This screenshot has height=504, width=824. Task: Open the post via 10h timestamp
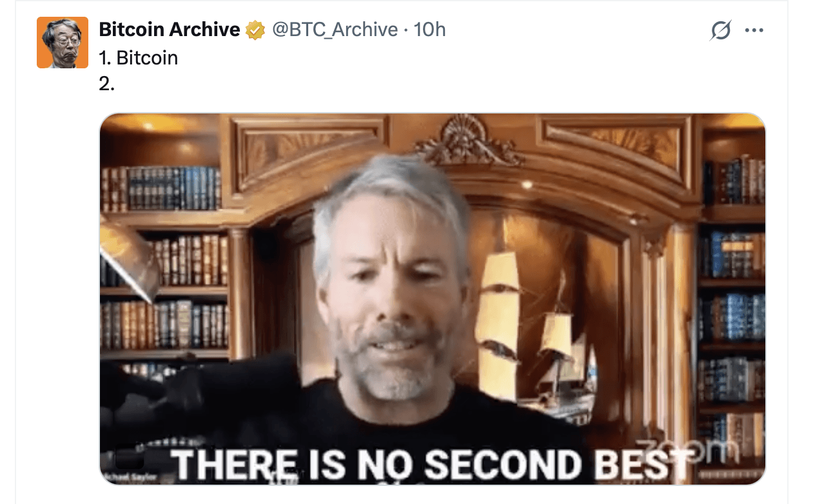429,30
